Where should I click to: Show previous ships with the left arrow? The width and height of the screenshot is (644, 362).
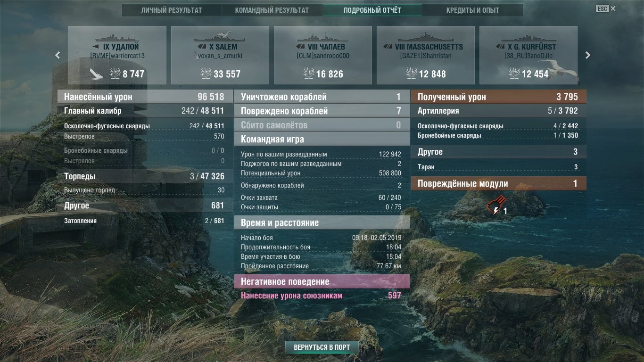[x=58, y=55]
